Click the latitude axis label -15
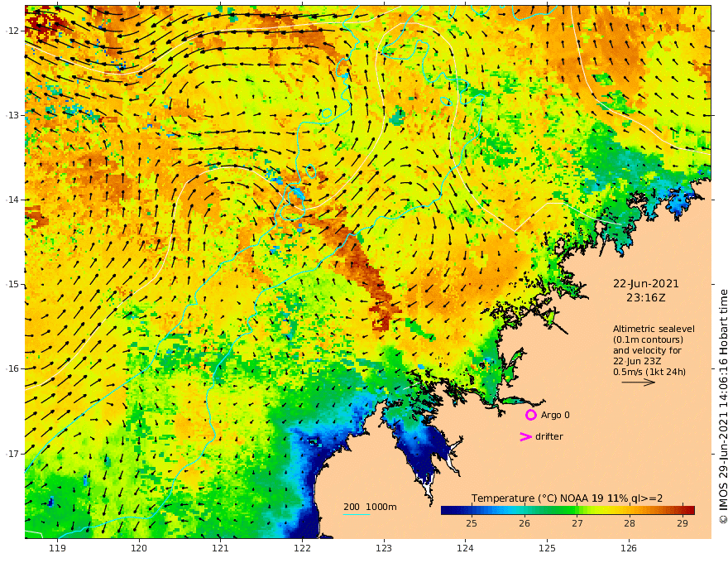This screenshot has width=728, height=563. [12, 284]
